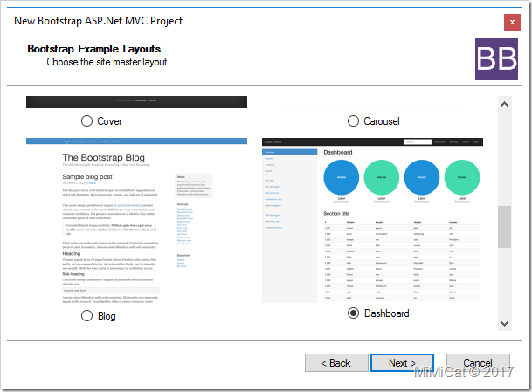Click the layout list scrollbar thumb
This screenshot has height=392, width=532.
[x=505, y=227]
